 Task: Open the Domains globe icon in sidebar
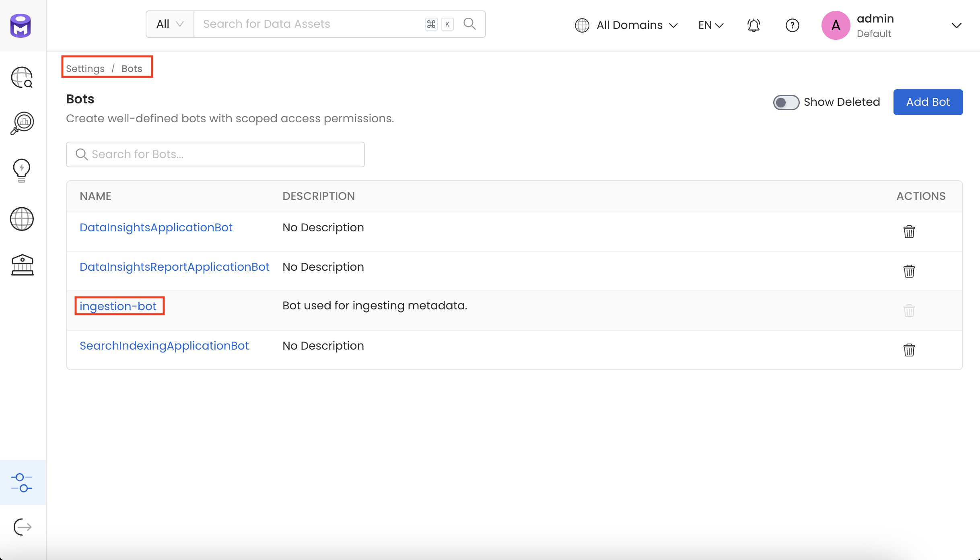22,219
